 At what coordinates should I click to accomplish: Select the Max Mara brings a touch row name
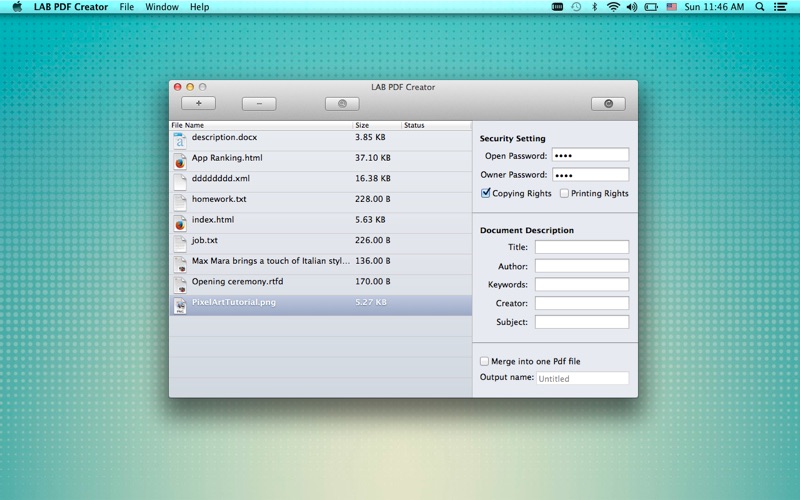click(271, 261)
